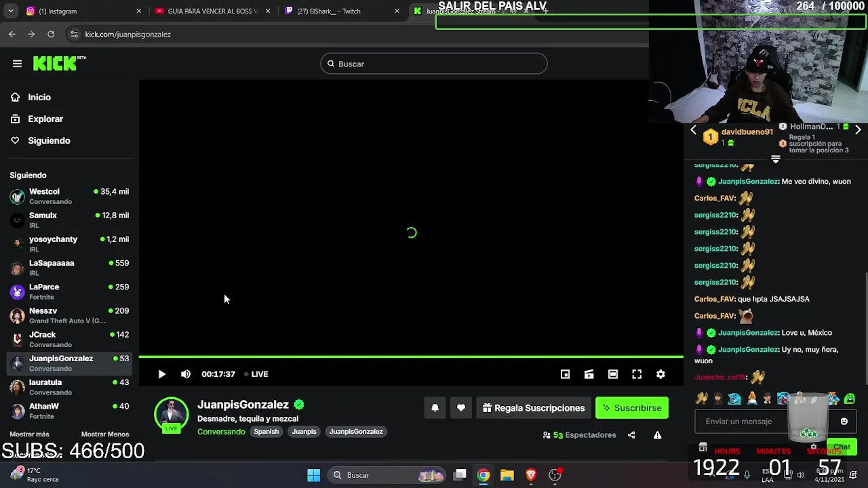Mute the stream volume

pyautogui.click(x=186, y=374)
